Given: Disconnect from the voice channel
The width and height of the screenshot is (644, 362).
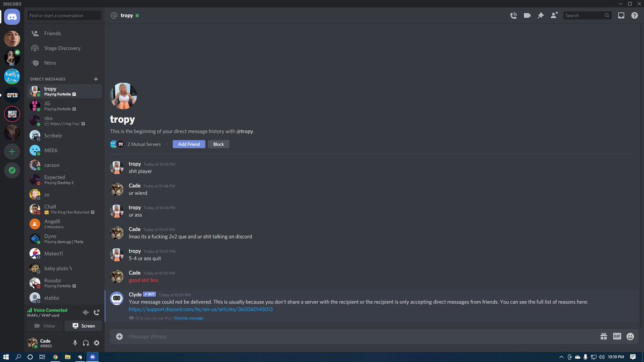Looking at the screenshot, I should [x=97, y=312].
